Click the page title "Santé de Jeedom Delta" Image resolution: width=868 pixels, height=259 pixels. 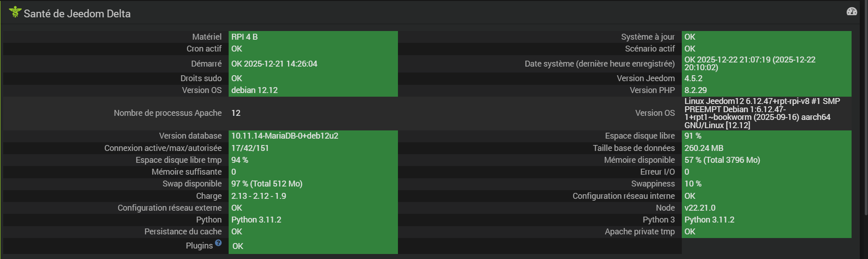click(x=77, y=14)
